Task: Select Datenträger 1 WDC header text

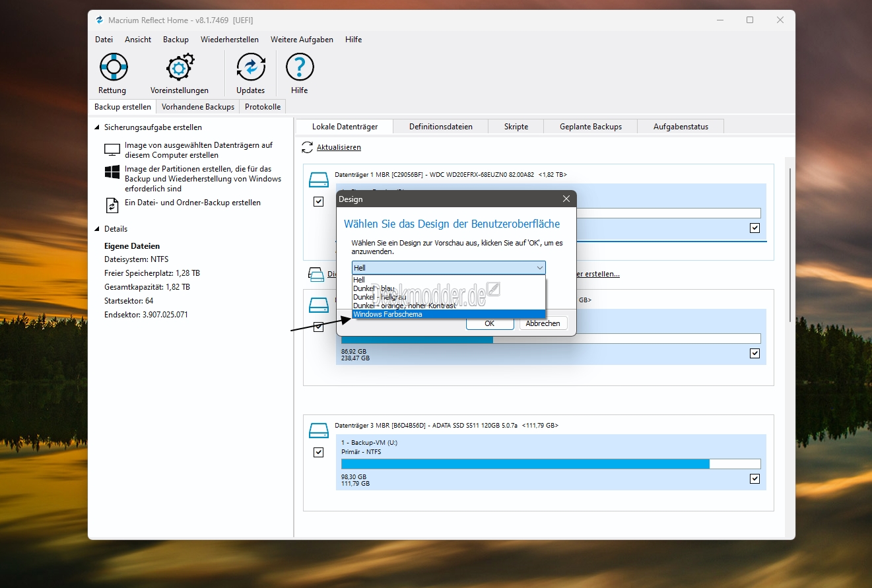Action: (x=451, y=175)
